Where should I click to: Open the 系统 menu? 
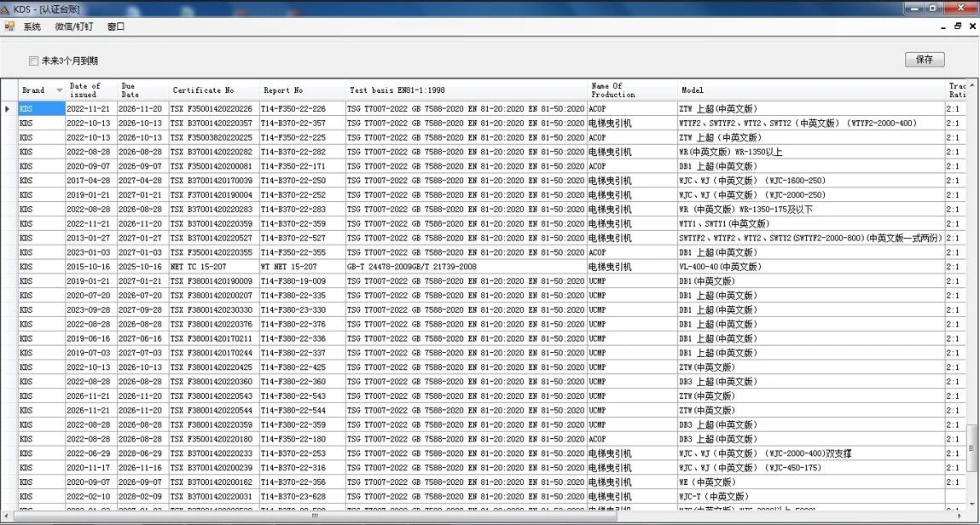32,26
